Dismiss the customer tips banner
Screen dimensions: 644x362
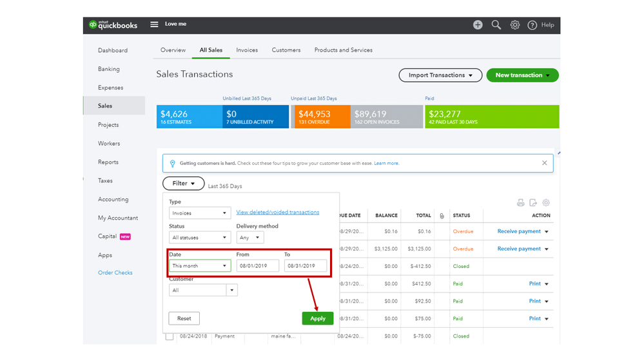point(544,163)
